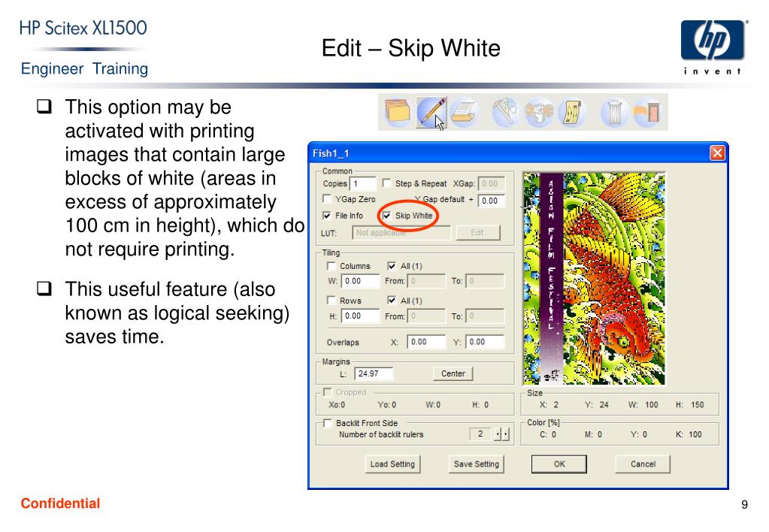Viewport: 769px width, 532px height.
Task: Increase the number of backlit rulers
Action: (506, 434)
